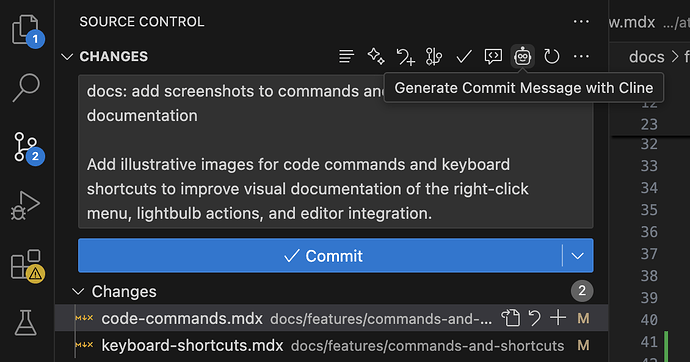Viewport: 690px width, 362px height.
Task: Click line number 40 in editor gutter
Action: [x=649, y=320]
